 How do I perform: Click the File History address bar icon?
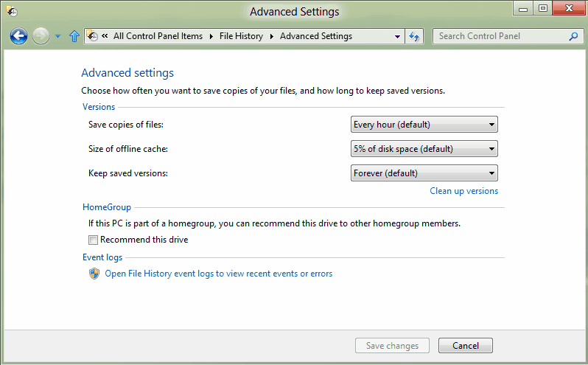click(93, 36)
